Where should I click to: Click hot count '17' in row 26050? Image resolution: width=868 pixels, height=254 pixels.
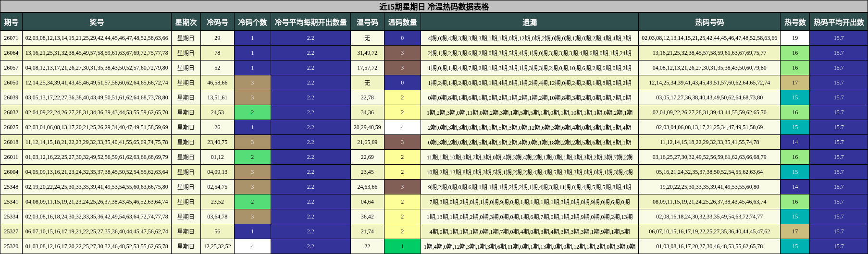(x=795, y=83)
